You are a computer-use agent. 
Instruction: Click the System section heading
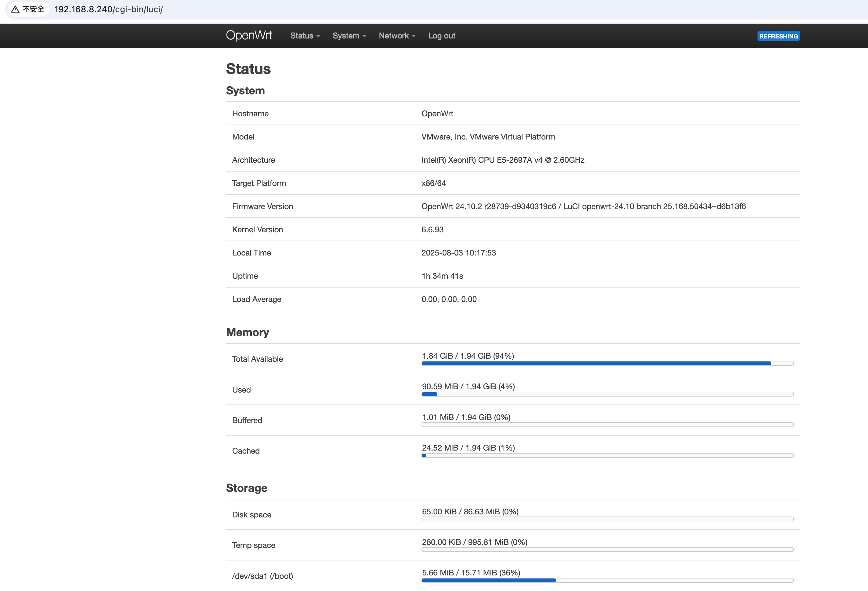(245, 90)
